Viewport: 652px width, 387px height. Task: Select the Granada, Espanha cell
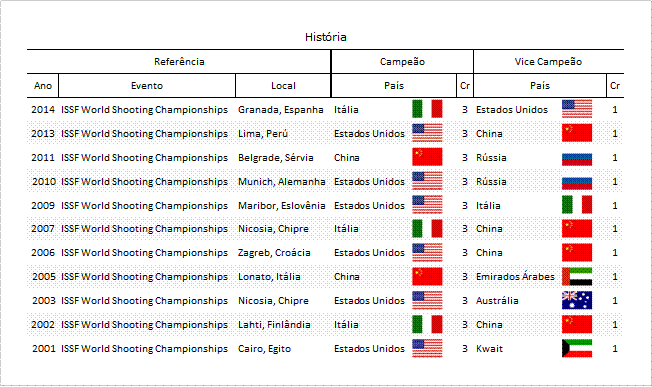[281, 110]
